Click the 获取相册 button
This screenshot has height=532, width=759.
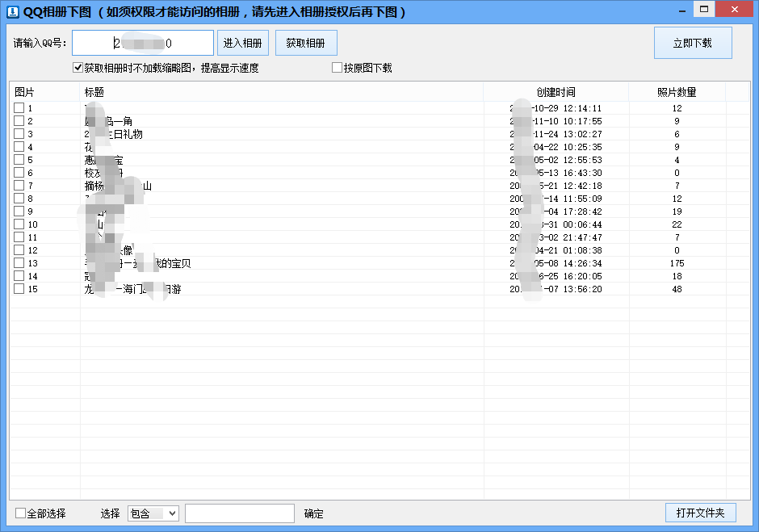[x=306, y=42]
